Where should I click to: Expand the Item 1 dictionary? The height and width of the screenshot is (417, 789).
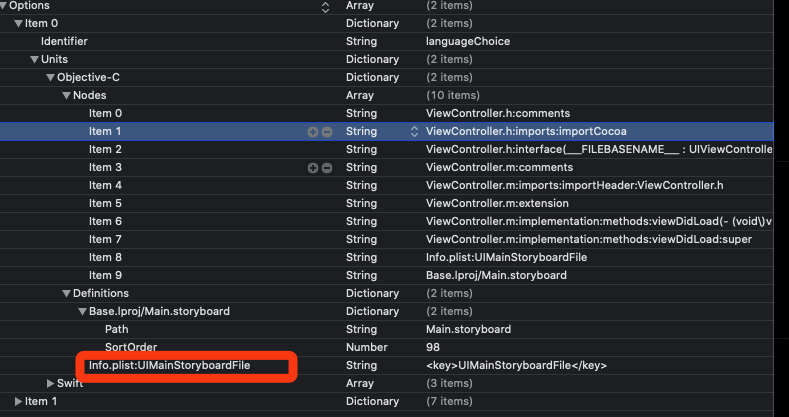tap(19, 401)
